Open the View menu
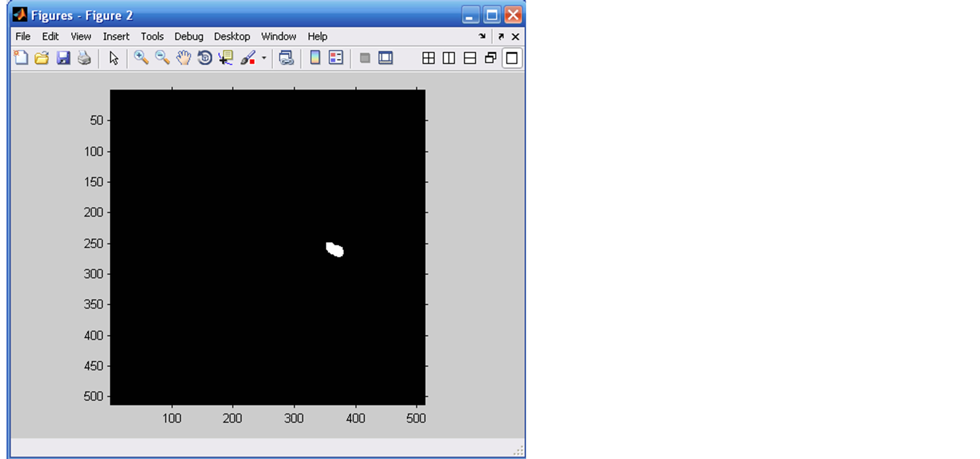Image resolution: width=980 pixels, height=459 pixels. pyautogui.click(x=81, y=37)
